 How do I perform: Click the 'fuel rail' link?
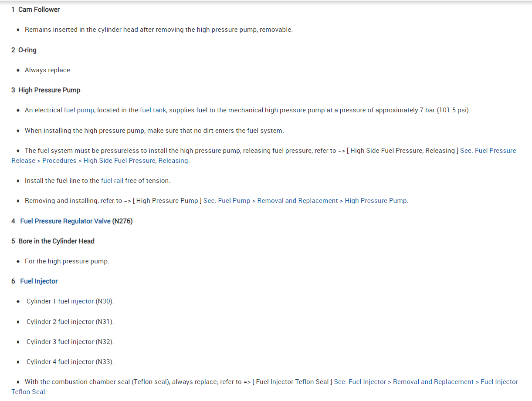(x=112, y=181)
